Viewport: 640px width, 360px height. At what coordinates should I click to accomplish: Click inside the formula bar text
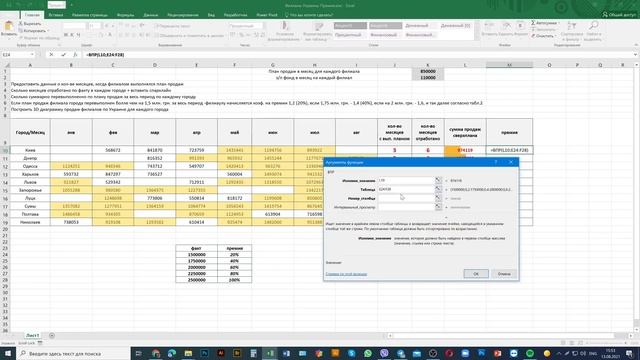[105, 54]
